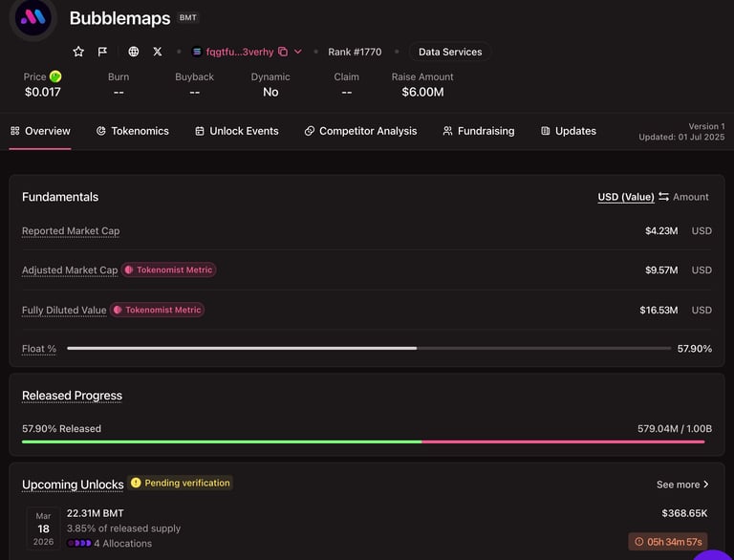The image size is (734, 560).
Task: Click the $368.65K unlock value
Action: coord(684,513)
